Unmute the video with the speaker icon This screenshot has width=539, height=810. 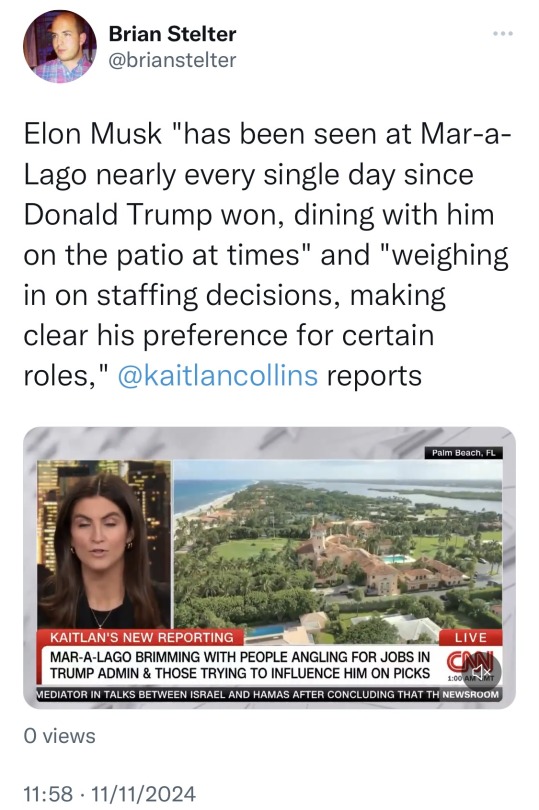pyautogui.click(x=482, y=672)
